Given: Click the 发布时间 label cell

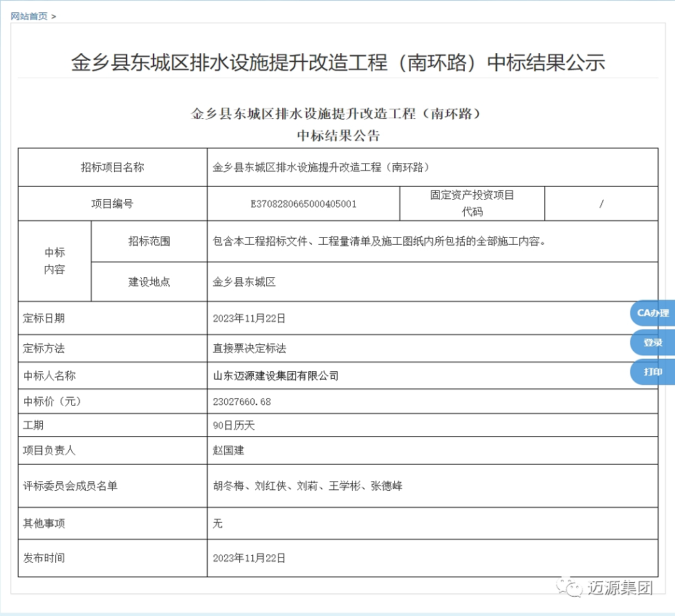Looking at the screenshot, I should [x=112, y=558].
